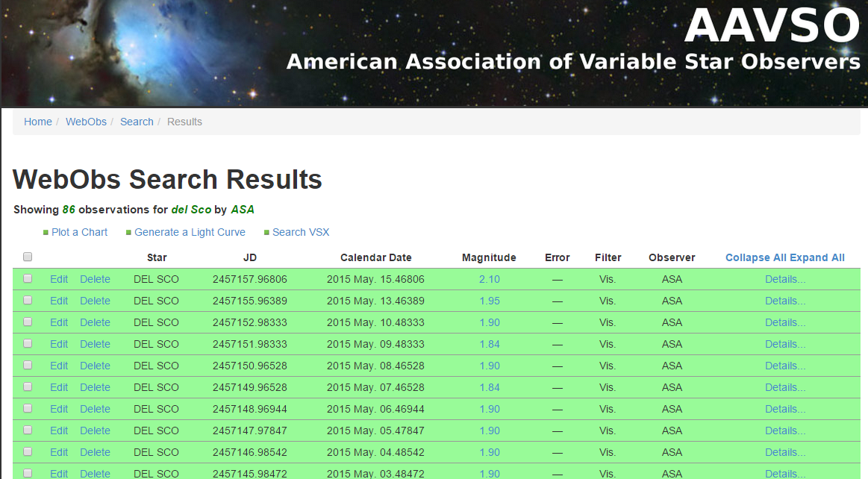Image resolution: width=868 pixels, height=479 pixels.
Task: Click green bullet beside Search VSX
Action: [267, 233]
